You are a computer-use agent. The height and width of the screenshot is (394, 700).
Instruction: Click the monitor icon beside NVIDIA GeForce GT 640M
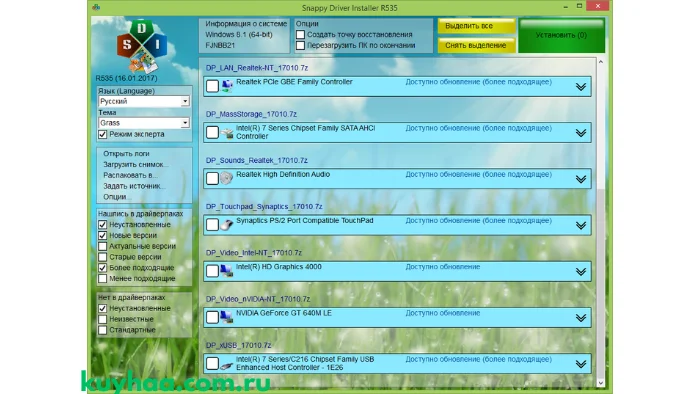[227, 317]
